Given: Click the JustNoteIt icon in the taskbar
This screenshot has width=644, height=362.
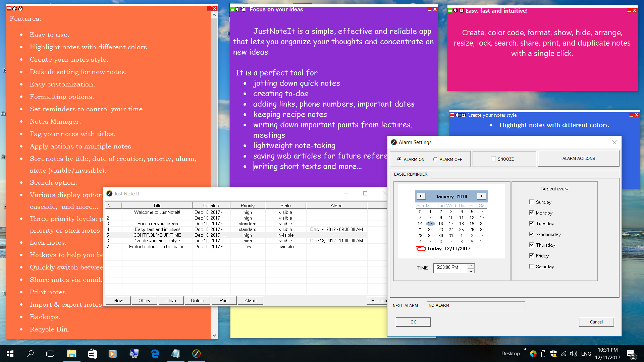Looking at the screenshot, I should tap(196, 354).
